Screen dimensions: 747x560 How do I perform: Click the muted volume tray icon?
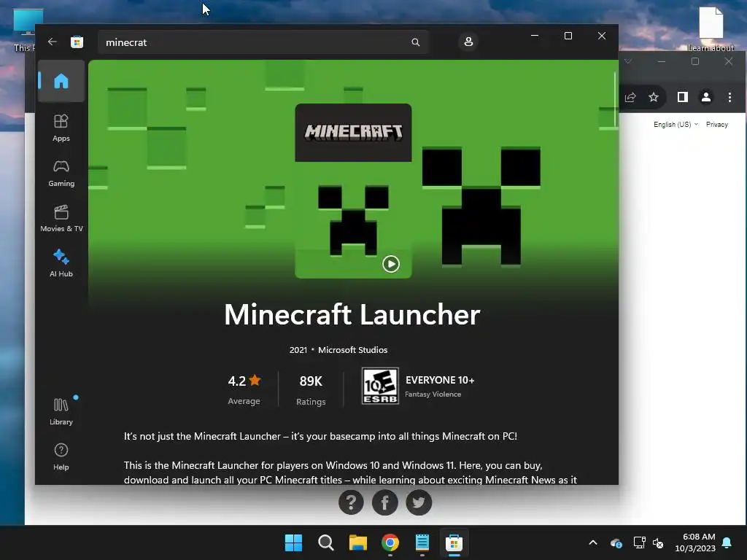coord(658,542)
